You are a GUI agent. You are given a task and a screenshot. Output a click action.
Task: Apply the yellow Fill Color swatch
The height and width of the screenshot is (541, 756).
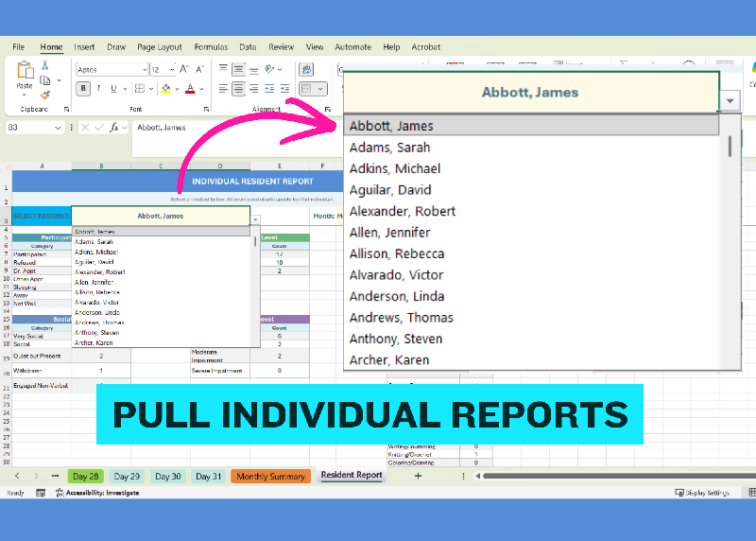[166, 89]
